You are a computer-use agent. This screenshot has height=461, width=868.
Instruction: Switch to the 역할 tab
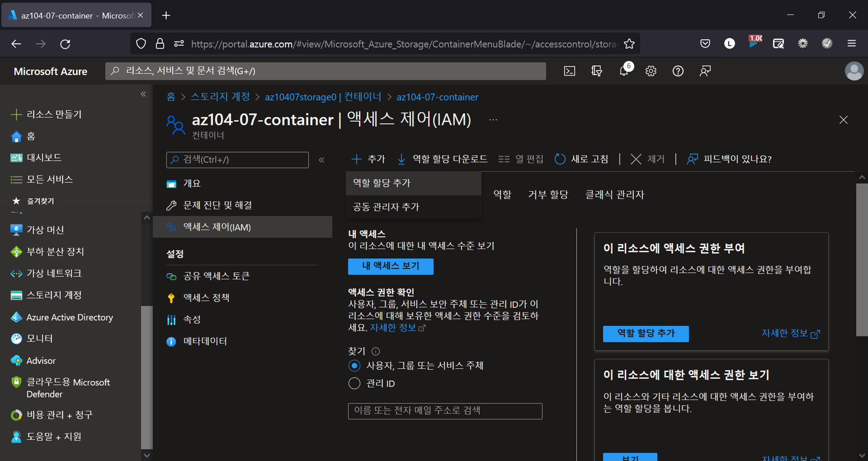click(503, 195)
